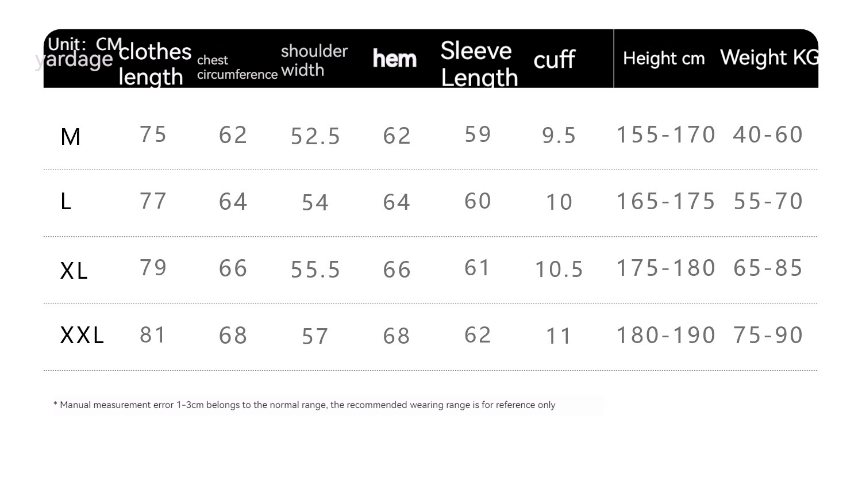The width and height of the screenshot is (862, 504).
Task: Click the 'chest circumference' column header
Action: 237,67
